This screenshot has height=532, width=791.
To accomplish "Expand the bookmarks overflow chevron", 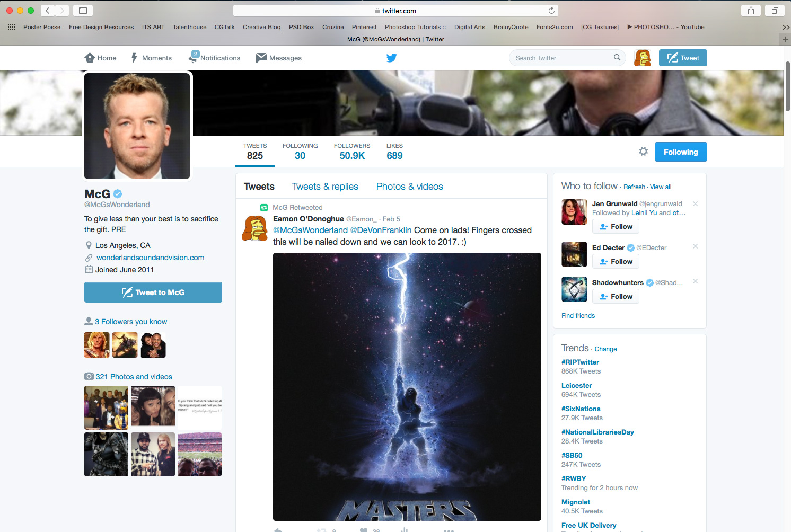I will [786, 27].
